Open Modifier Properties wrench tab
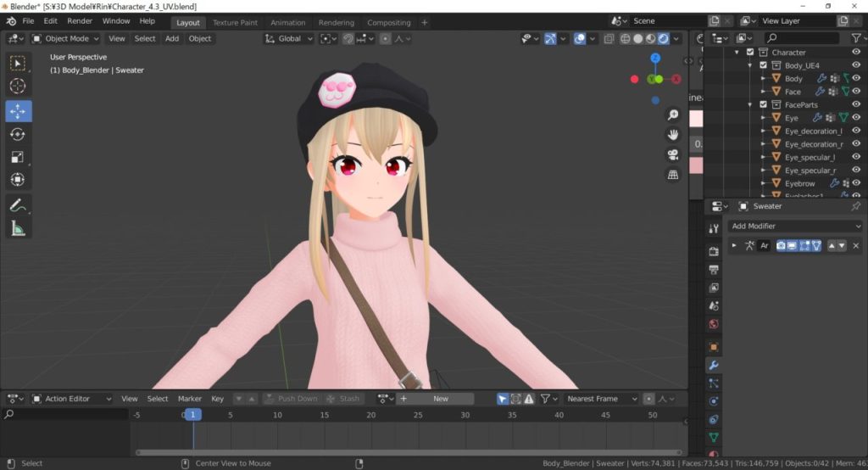This screenshot has height=470, width=868. pyautogui.click(x=713, y=365)
